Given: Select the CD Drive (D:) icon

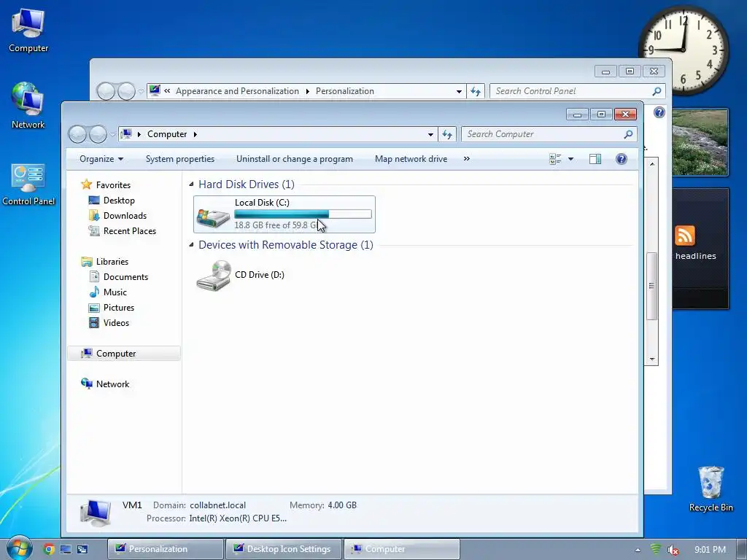Looking at the screenshot, I should 214,275.
